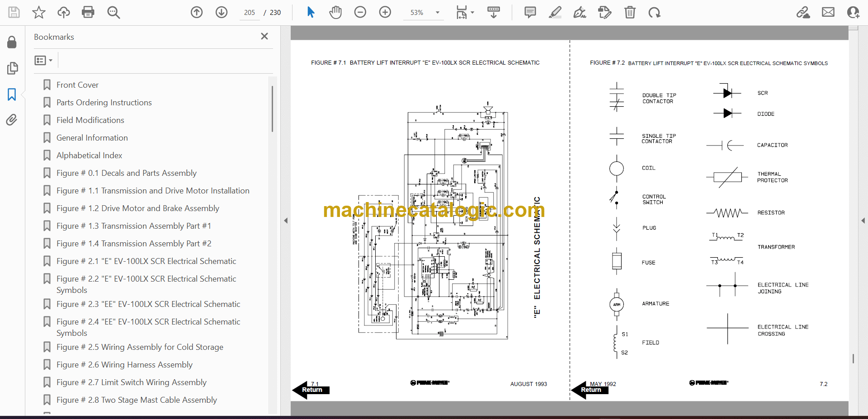Open the fit page options tool
This screenshot has width=868, height=419.
click(x=464, y=12)
